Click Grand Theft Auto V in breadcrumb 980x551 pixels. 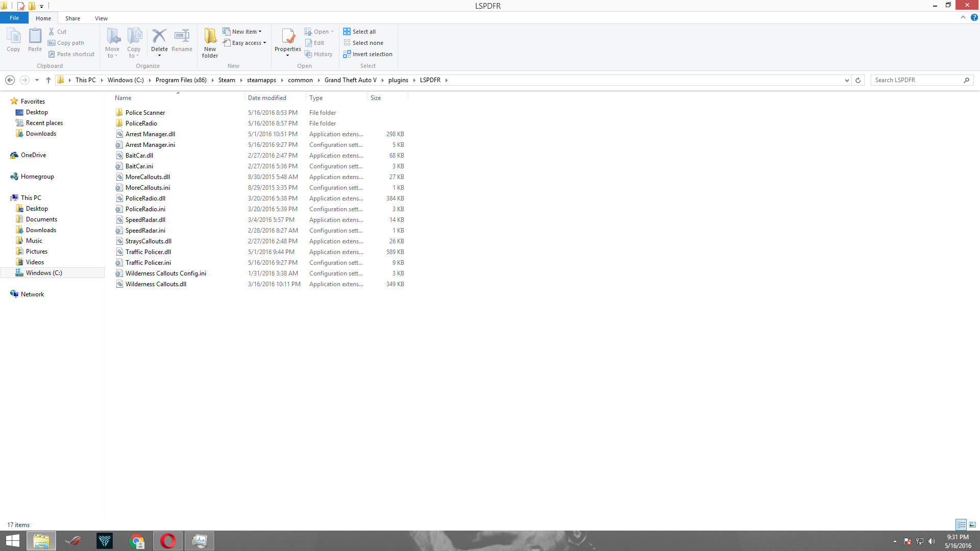coord(350,80)
